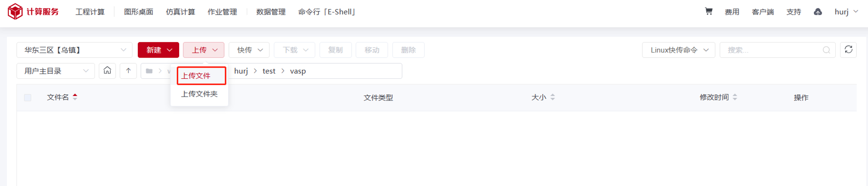
Task: Click the shopping cart icon
Action: coord(709,12)
